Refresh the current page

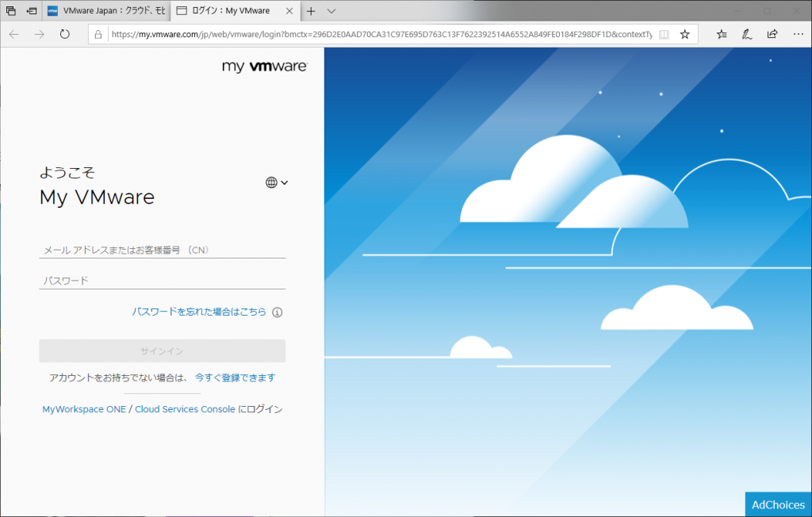click(65, 35)
